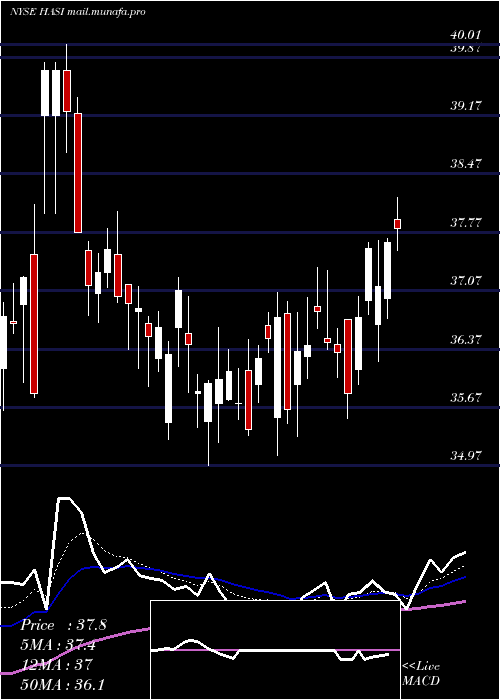
Task: Click the MACD inset chart panel
Action: point(275,650)
